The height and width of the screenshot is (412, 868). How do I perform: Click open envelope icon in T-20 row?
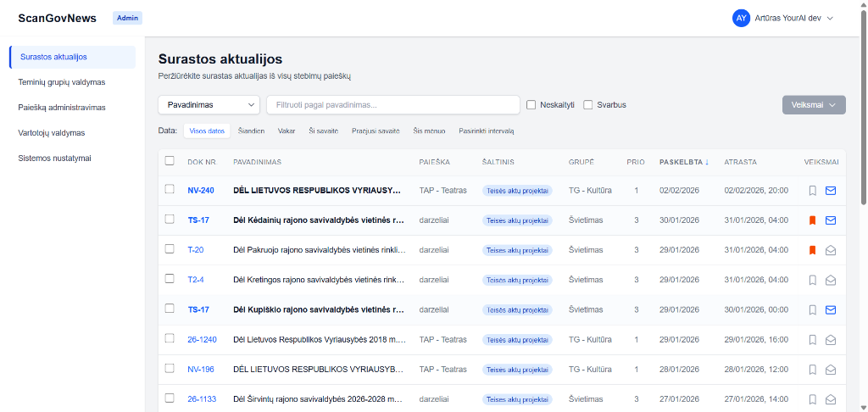click(831, 250)
